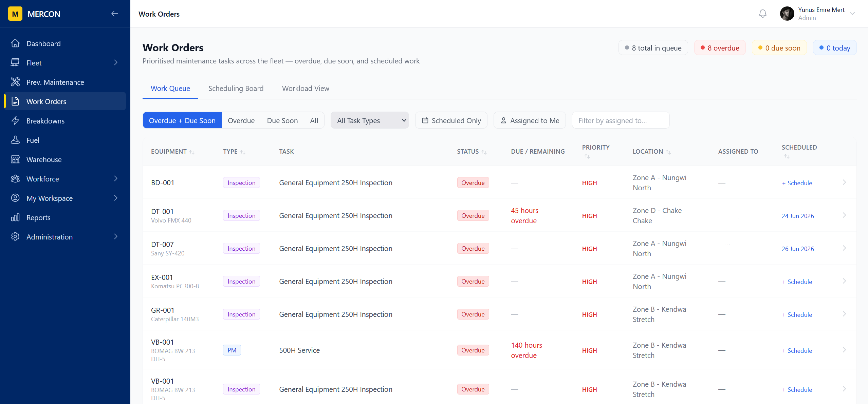Expand Administration submenu chevron

pos(116,237)
